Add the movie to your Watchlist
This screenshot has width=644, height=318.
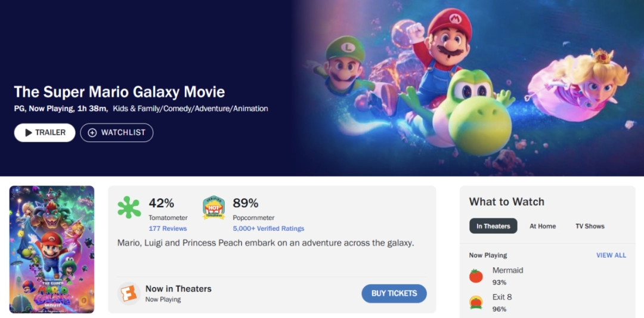click(x=117, y=132)
